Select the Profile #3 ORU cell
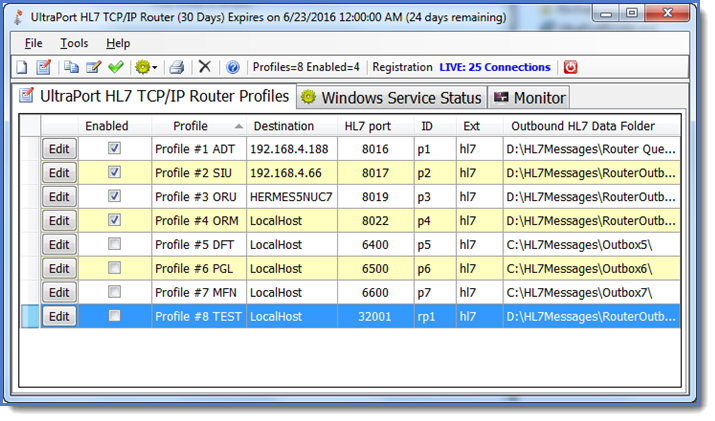 [x=199, y=197]
